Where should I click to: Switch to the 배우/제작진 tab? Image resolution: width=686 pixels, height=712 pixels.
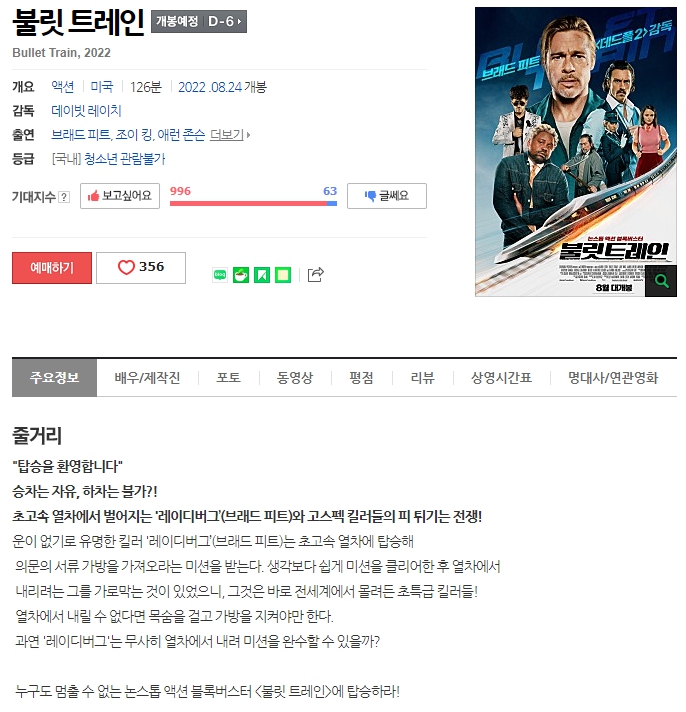(x=147, y=378)
